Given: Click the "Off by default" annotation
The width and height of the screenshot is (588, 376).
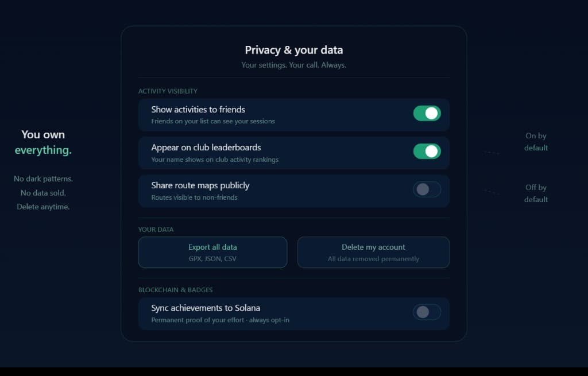Looking at the screenshot, I should coord(535,193).
